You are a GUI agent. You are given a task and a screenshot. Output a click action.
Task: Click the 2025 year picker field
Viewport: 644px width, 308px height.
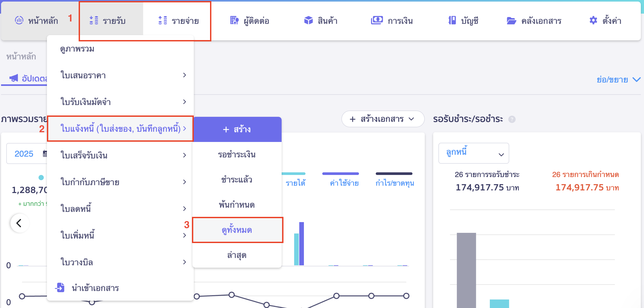click(x=27, y=153)
